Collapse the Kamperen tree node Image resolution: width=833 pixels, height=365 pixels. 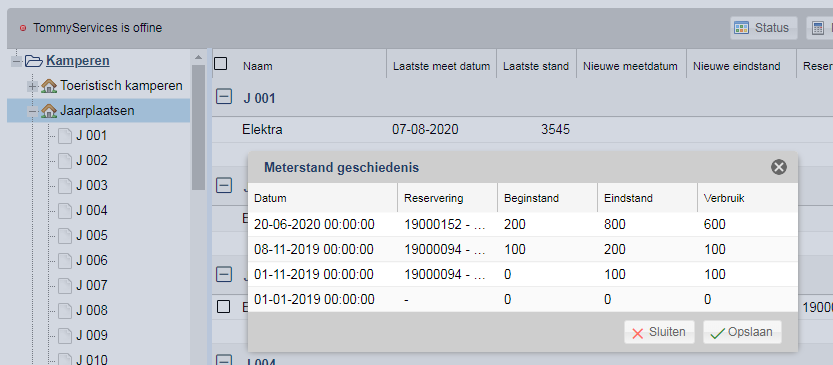(16, 61)
